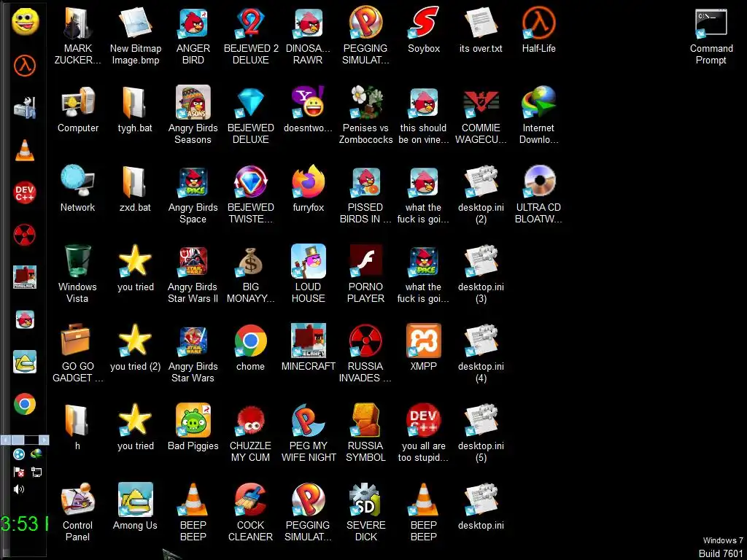Click the green taskbar clock
Image resolution: width=747 pixels, height=560 pixels.
(x=24, y=524)
